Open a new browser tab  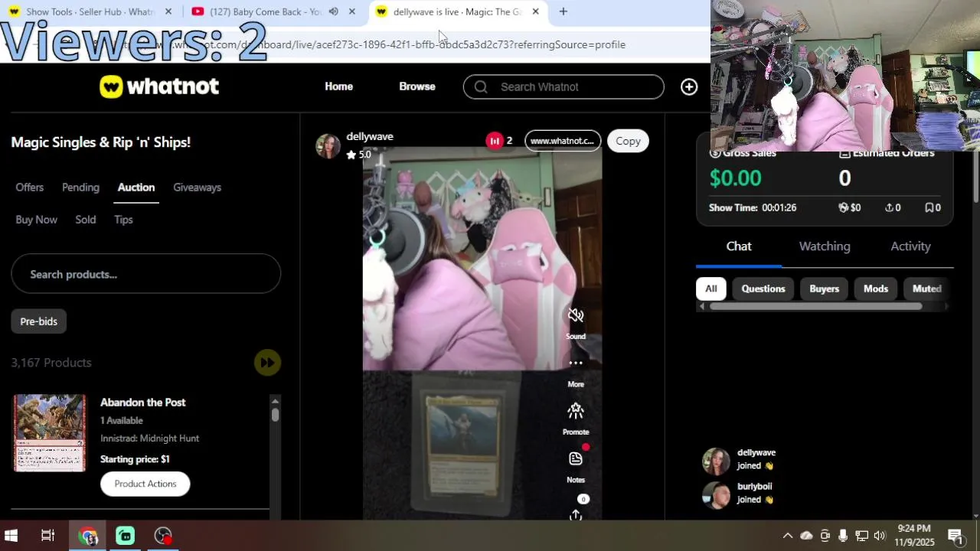click(563, 11)
